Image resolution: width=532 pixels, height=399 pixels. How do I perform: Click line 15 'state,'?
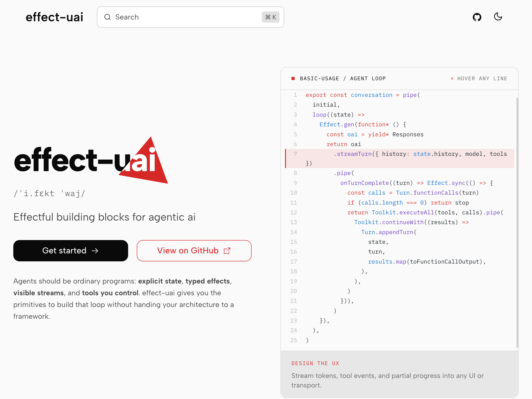(378, 242)
